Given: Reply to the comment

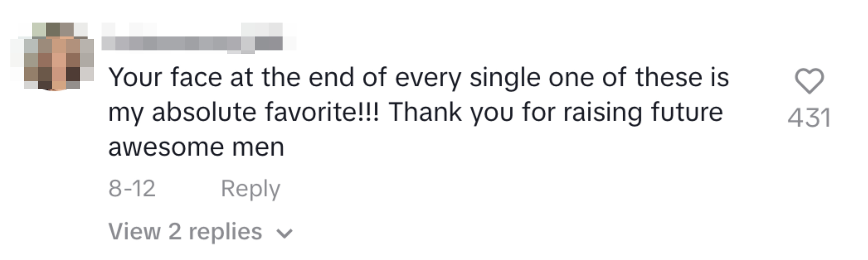Looking at the screenshot, I should click(x=250, y=188).
